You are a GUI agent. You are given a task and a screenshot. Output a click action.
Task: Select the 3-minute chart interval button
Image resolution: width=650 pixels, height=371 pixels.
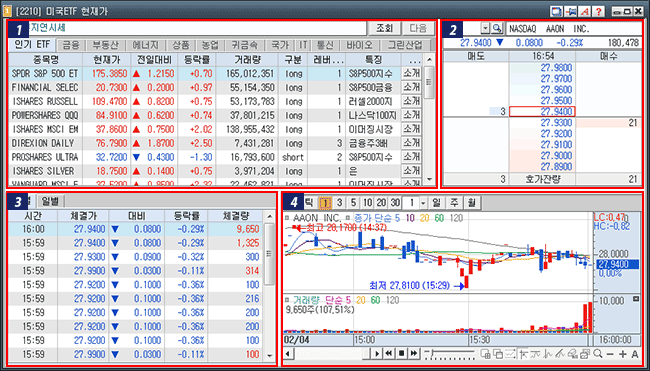(340, 203)
